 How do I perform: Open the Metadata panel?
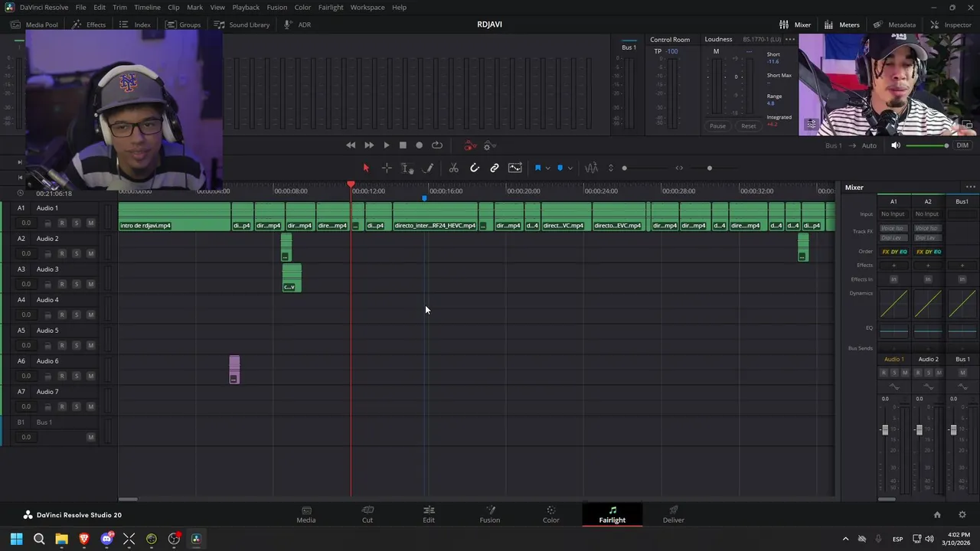point(894,24)
